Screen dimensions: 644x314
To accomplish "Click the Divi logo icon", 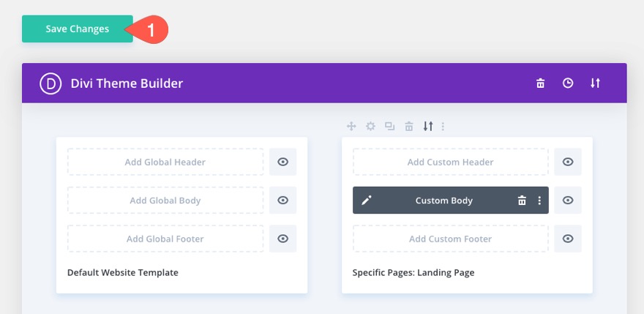I will (51, 83).
